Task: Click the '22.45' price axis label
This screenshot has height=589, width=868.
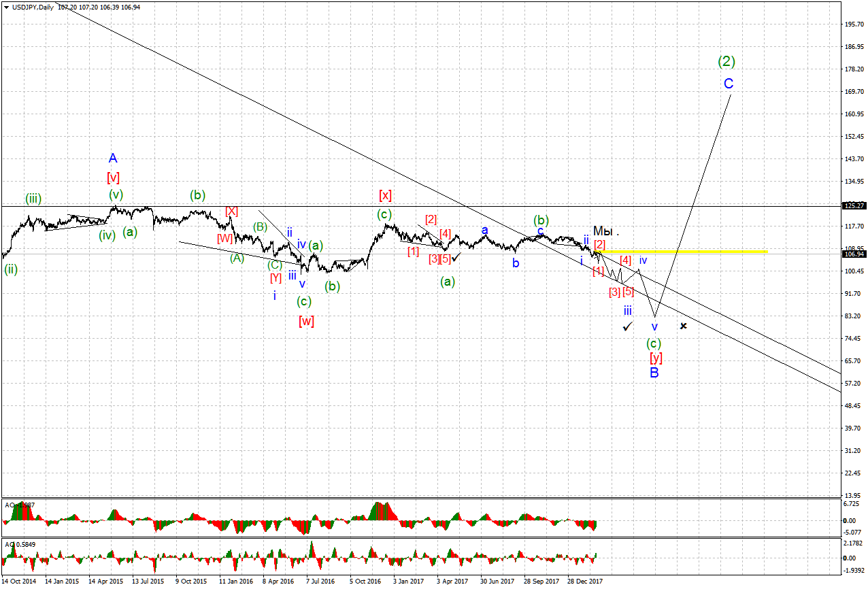Action: pos(852,473)
